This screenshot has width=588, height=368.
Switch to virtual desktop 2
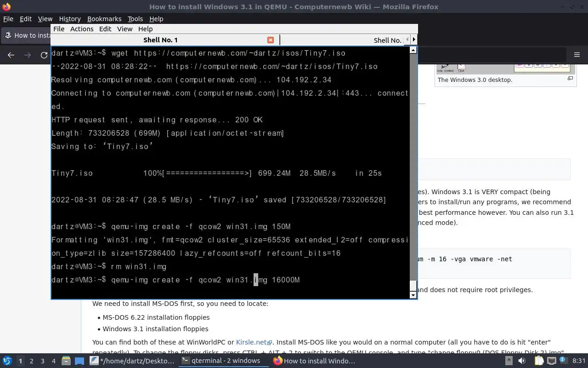tap(31, 361)
